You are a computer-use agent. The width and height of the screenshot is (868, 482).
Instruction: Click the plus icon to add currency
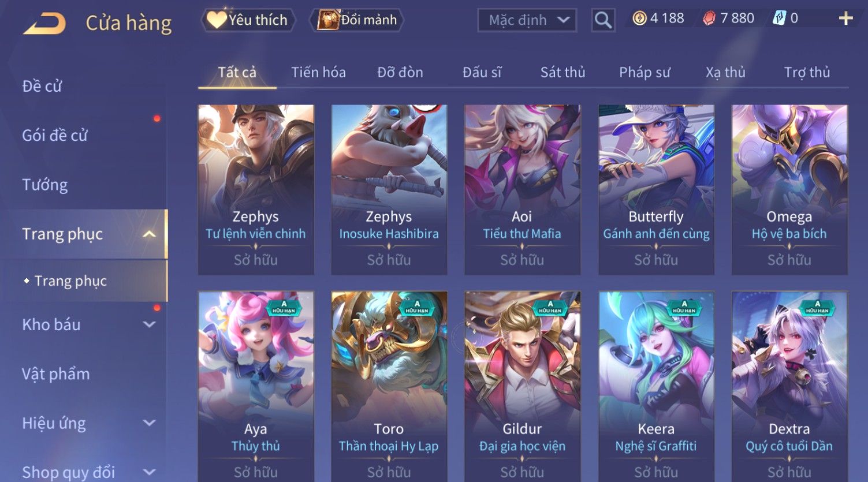845,19
